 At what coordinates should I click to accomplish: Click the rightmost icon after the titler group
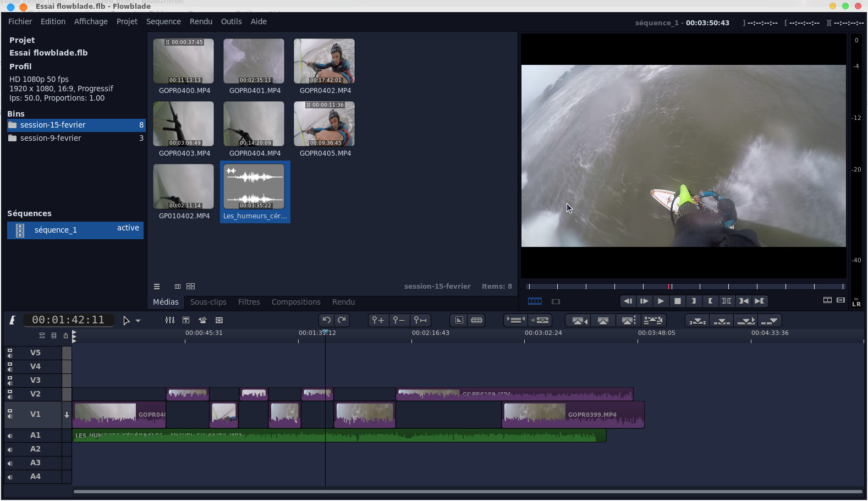(x=219, y=320)
